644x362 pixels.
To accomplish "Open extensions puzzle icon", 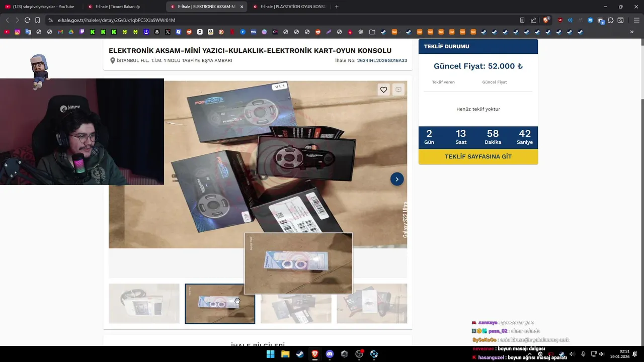I will (x=610, y=20).
